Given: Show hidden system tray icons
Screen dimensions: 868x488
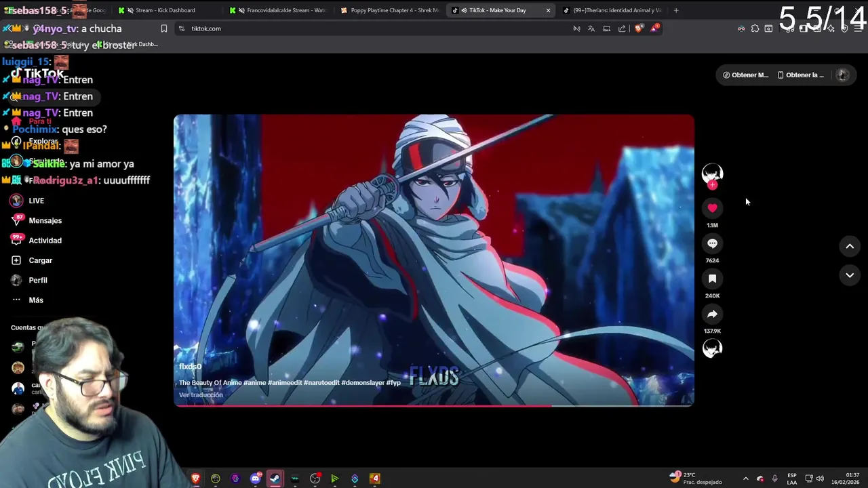Looking at the screenshot, I should [x=745, y=479].
